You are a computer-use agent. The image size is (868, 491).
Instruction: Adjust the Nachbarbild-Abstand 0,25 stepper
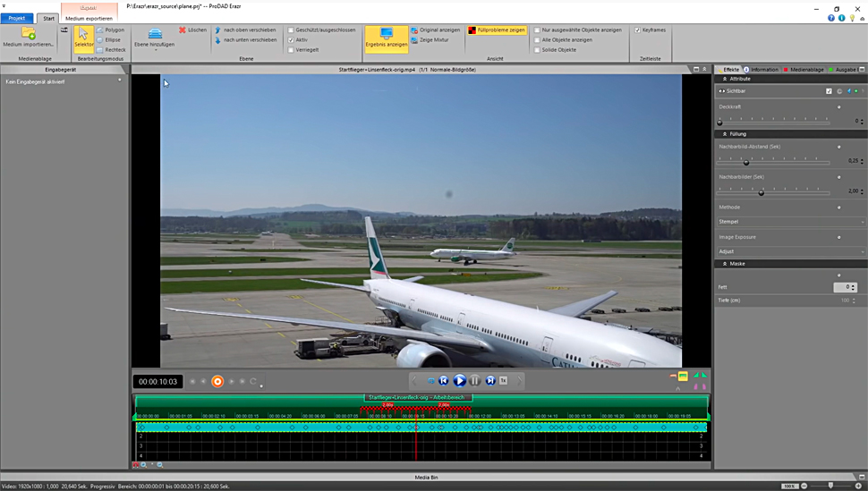pyautogui.click(x=862, y=161)
